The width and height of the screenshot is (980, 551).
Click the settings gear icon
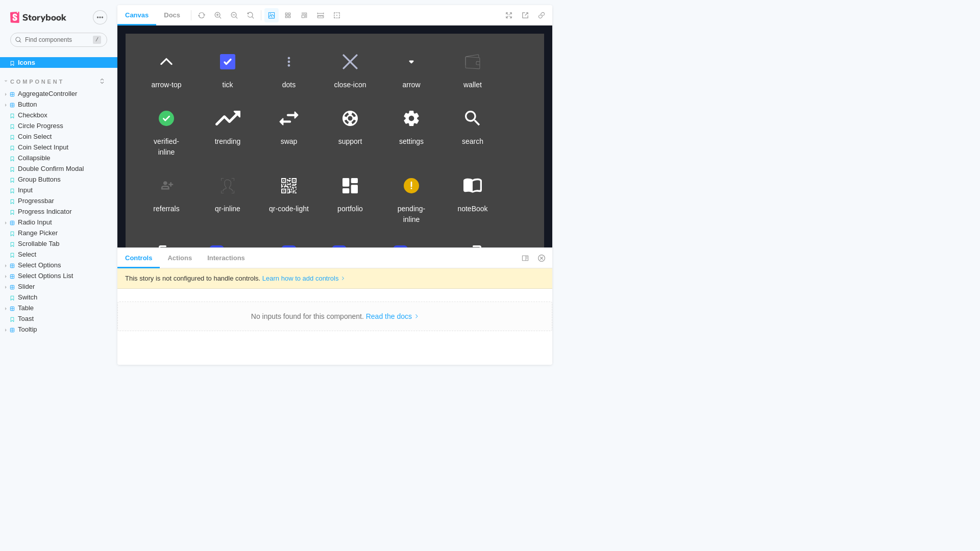pyautogui.click(x=411, y=118)
